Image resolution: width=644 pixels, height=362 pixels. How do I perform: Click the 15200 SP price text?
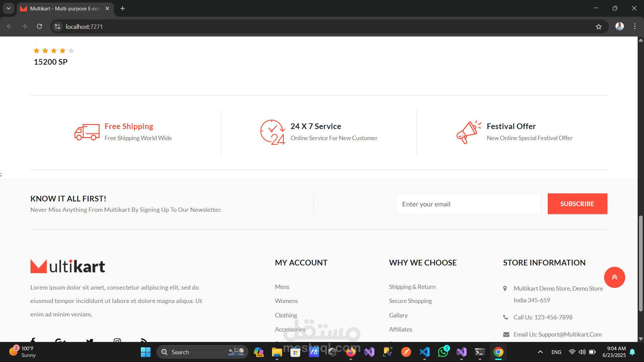click(x=51, y=62)
